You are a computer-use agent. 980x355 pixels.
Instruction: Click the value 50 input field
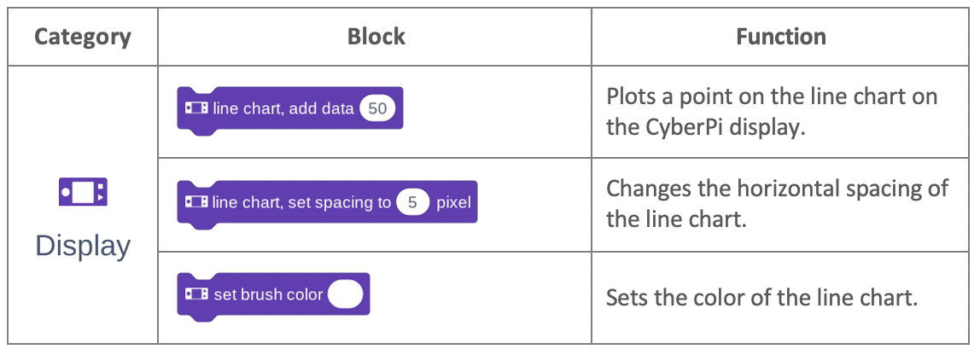click(377, 108)
